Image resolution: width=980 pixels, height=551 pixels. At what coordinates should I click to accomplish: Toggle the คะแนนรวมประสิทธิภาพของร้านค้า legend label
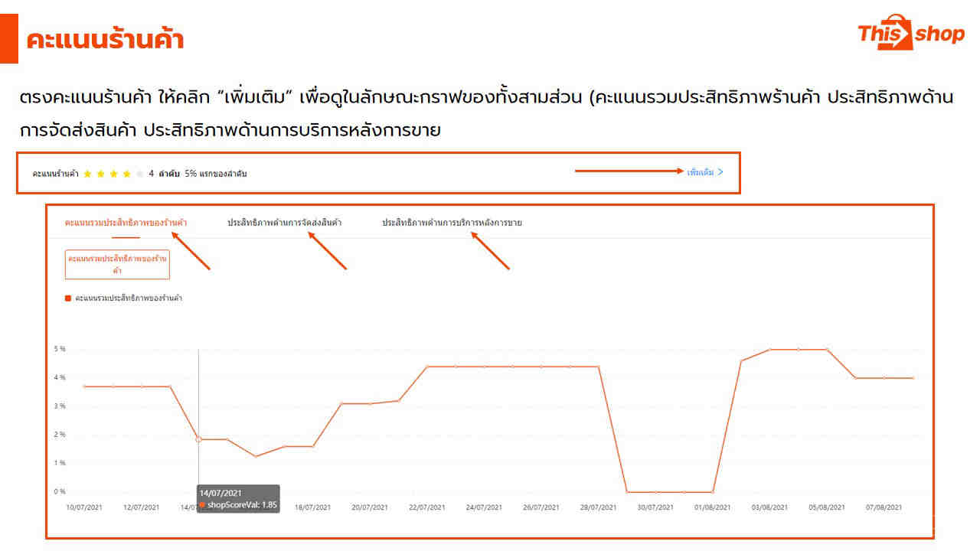point(128,298)
